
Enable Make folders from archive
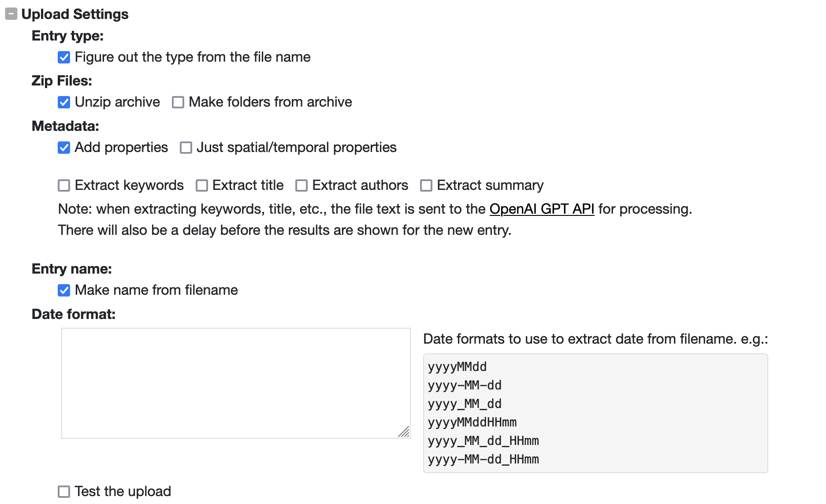[x=178, y=102]
